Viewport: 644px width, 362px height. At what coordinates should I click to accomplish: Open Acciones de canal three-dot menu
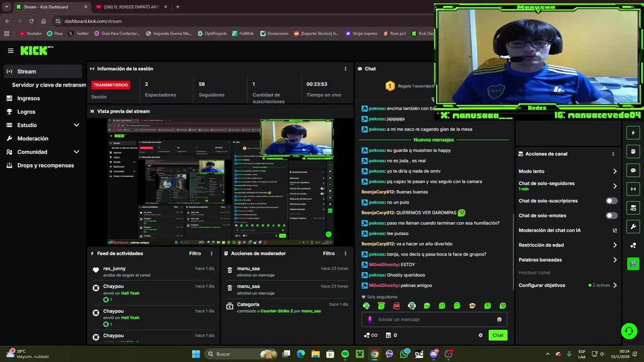[x=613, y=154]
